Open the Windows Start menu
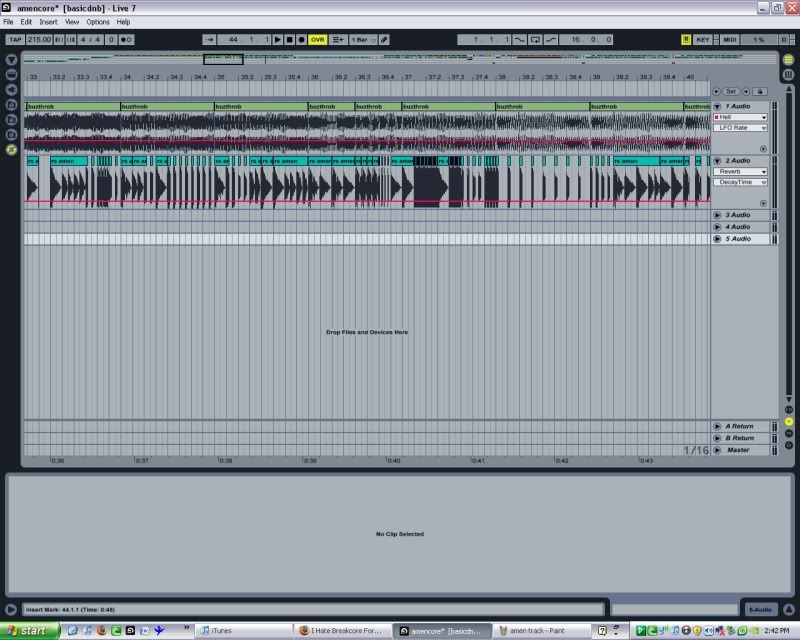 click(x=29, y=631)
